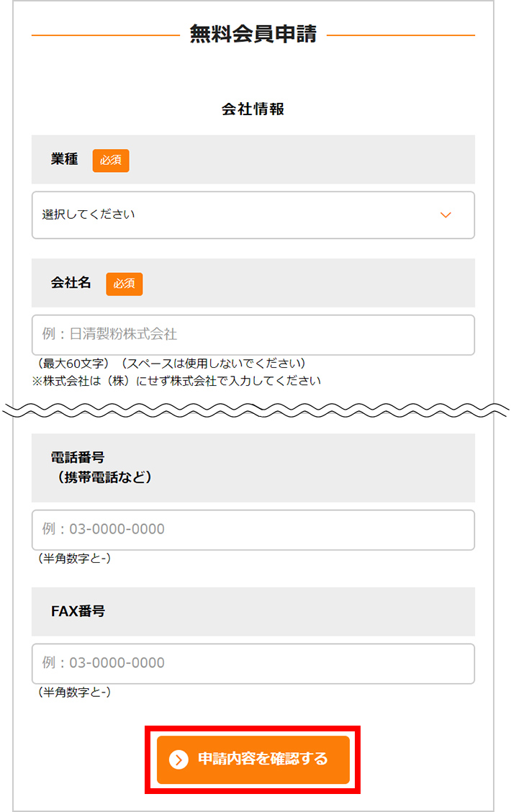Click the 必須 badge beside 会社名
This screenshot has width=511, height=812.
click(125, 284)
